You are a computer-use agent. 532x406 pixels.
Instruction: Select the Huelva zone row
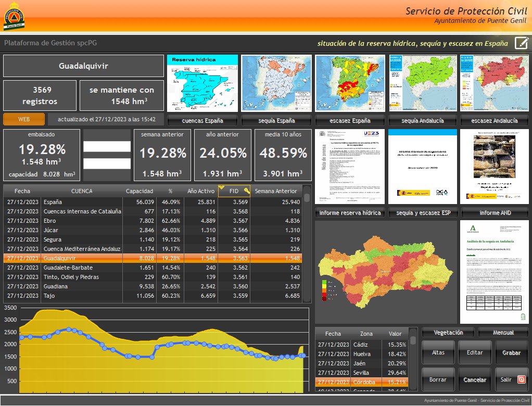pos(362,354)
